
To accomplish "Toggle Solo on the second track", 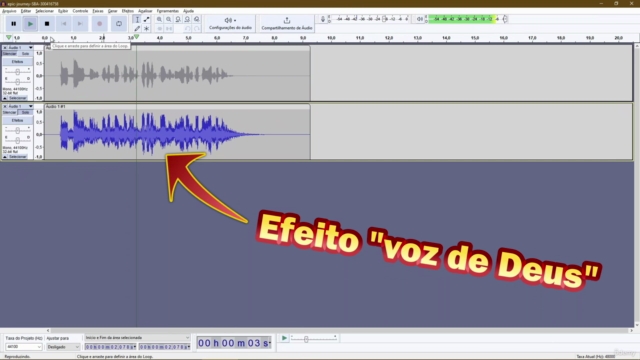I will (25, 113).
